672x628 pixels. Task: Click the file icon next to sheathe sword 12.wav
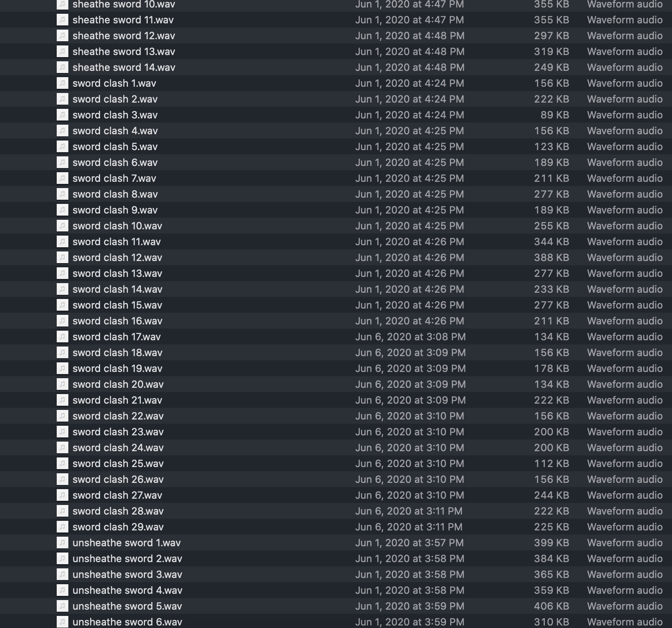pos(62,35)
